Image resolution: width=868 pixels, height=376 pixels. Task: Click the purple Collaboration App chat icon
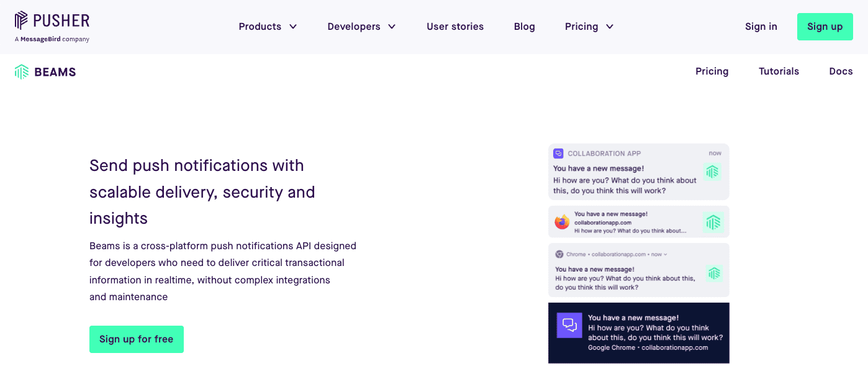click(558, 153)
